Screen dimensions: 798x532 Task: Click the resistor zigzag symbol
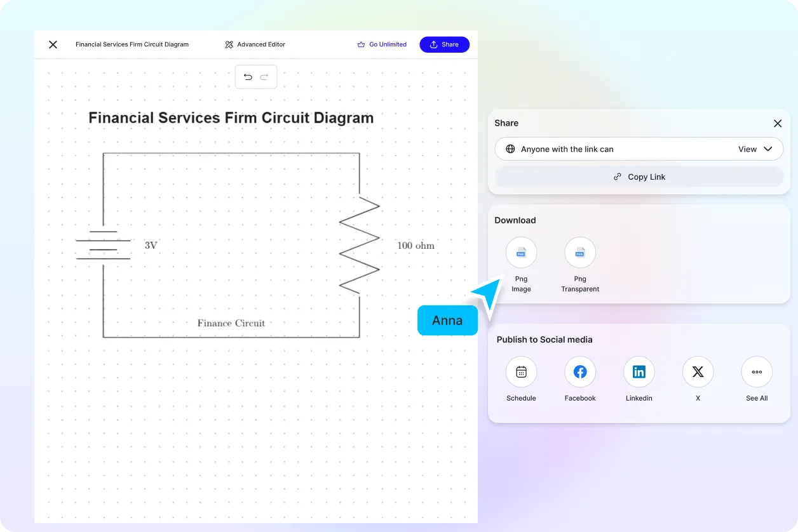[x=360, y=245]
